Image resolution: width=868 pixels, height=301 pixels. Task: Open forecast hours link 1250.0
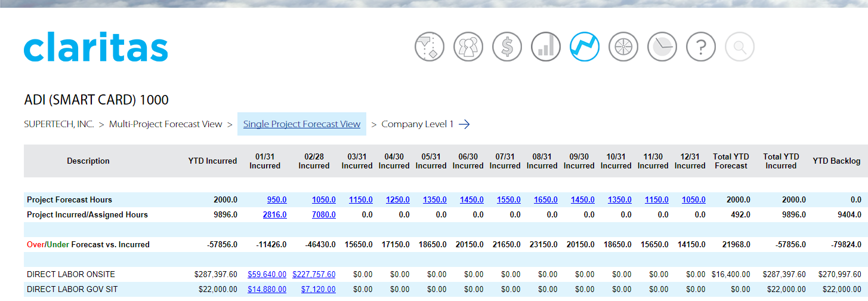397,200
